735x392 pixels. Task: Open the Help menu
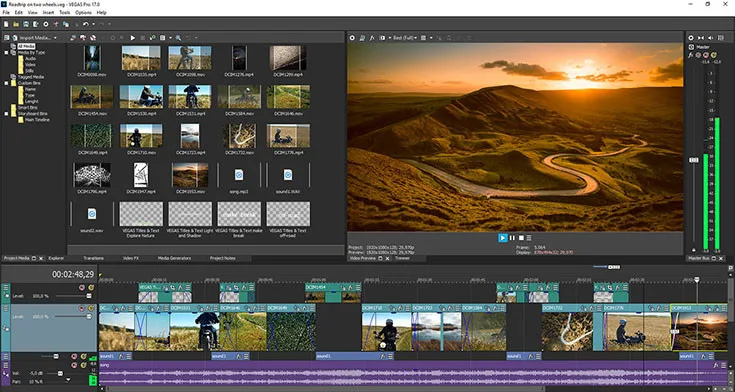coord(101,12)
